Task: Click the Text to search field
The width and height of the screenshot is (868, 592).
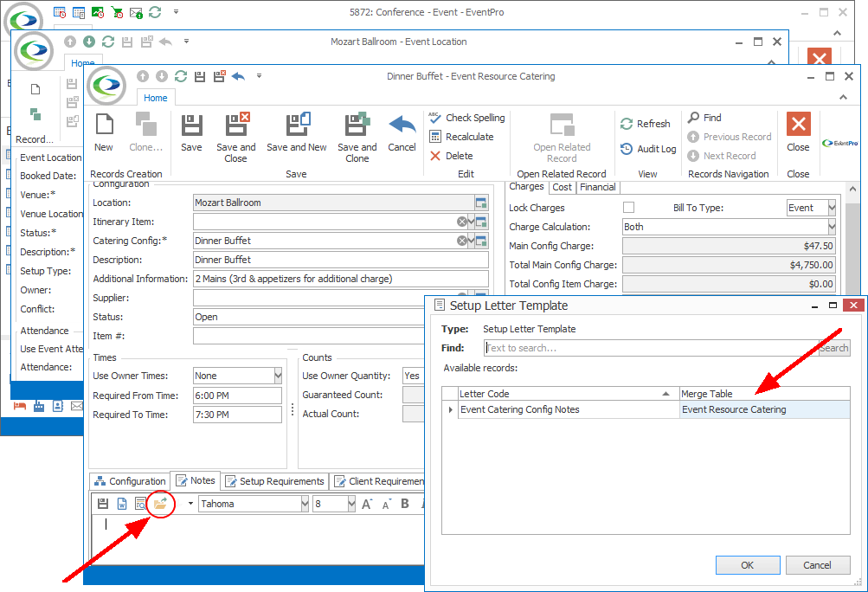Action: (652, 348)
